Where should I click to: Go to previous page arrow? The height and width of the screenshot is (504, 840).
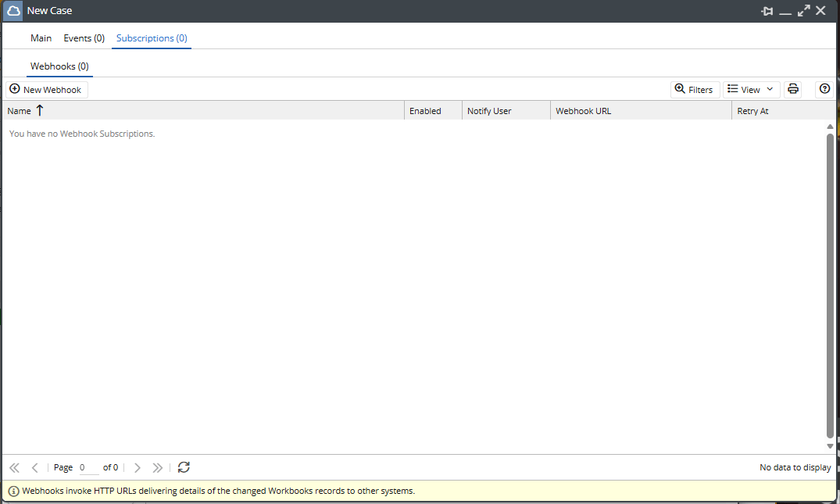35,467
